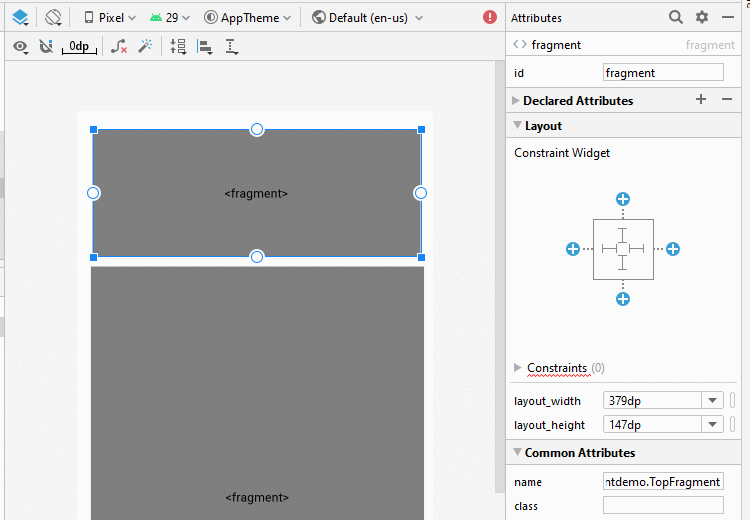Screen dimensions: 750x520
Task: Search attributes with the magnifier icon
Action: point(675,17)
